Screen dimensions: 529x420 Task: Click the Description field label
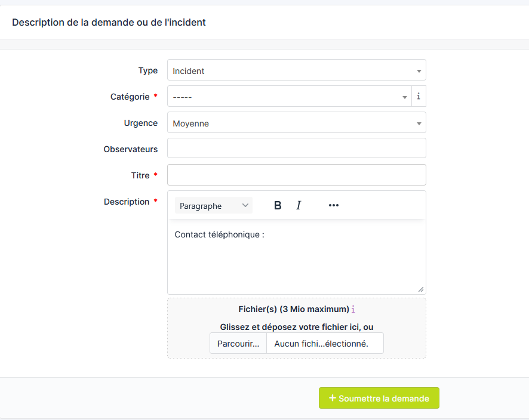pos(127,202)
